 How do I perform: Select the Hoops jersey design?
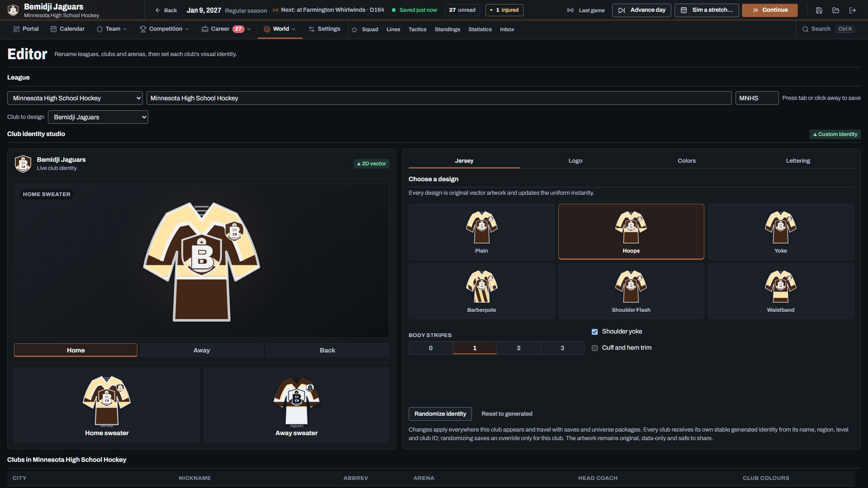pyautogui.click(x=631, y=232)
